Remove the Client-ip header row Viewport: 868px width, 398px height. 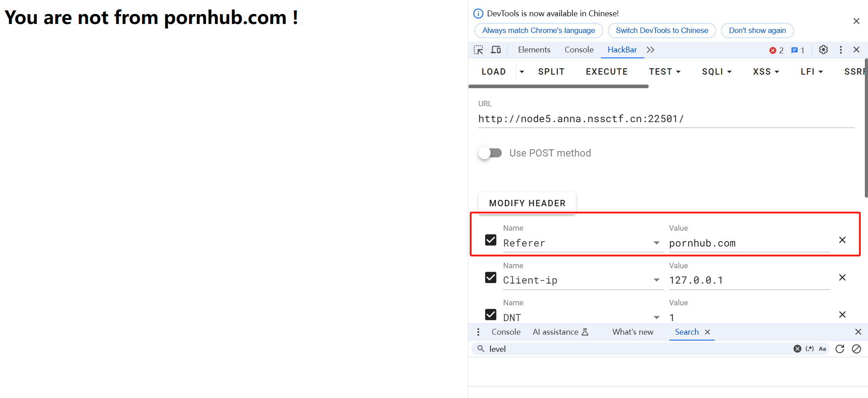(842, 277)
